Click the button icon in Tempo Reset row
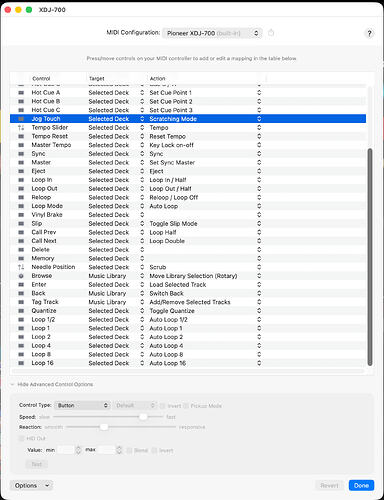384x500 pixels. (x=21, y=136)
